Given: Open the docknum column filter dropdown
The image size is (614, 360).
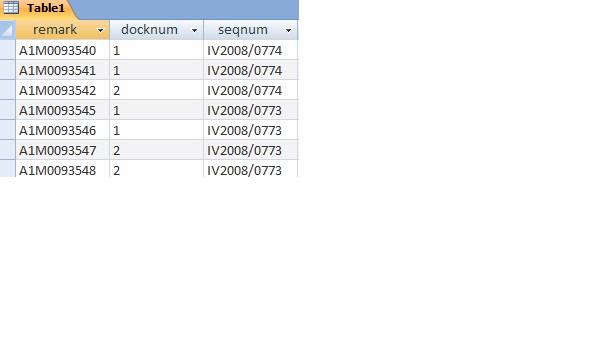Looking at the screenshot, I should click(x=194, y=30).
